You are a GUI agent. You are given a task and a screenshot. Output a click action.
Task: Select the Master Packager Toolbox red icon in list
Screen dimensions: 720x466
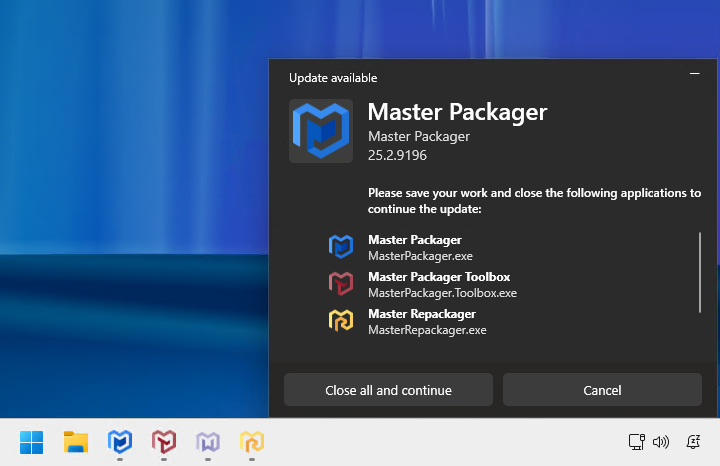pos(341,284)
